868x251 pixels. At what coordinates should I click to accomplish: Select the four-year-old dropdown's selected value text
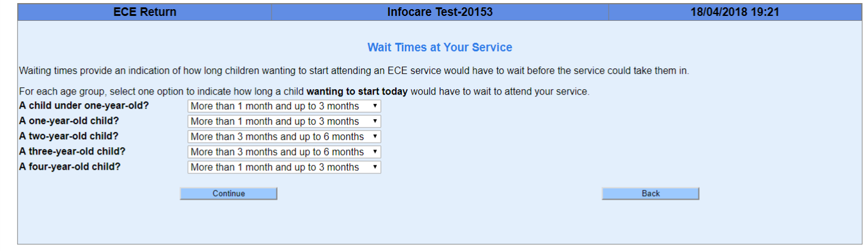pos(274,167)
